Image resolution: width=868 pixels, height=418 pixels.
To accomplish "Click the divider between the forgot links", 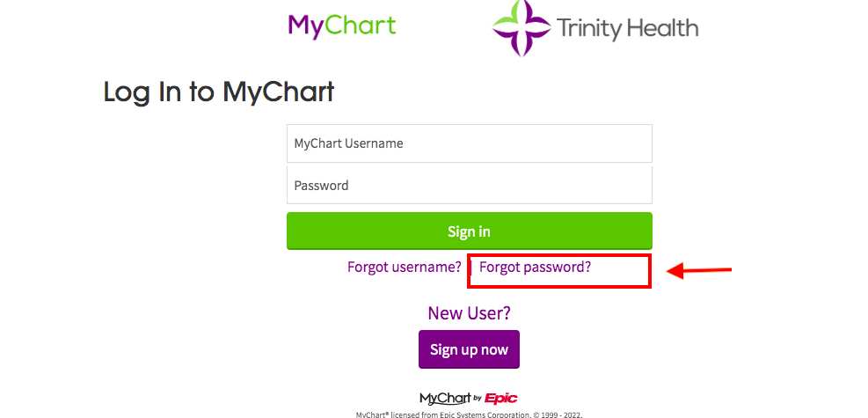I will pos(470,268).
